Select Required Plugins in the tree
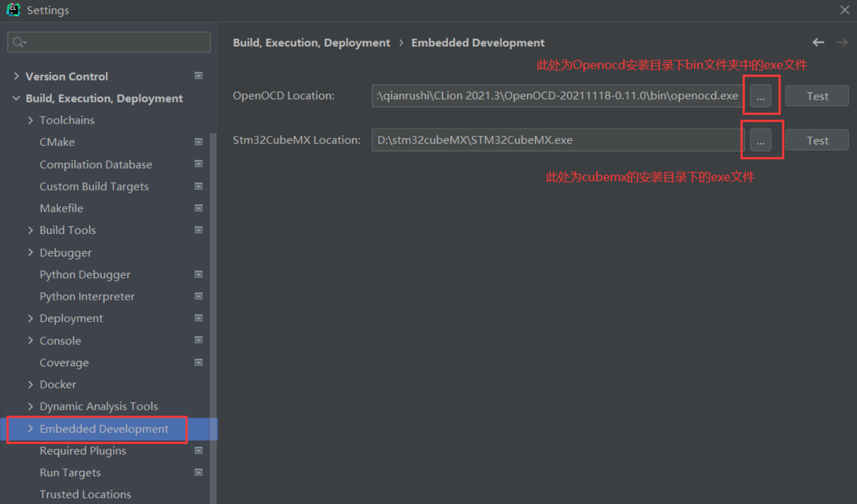Viewport: 857px width, 504px height. pos(83,451)
